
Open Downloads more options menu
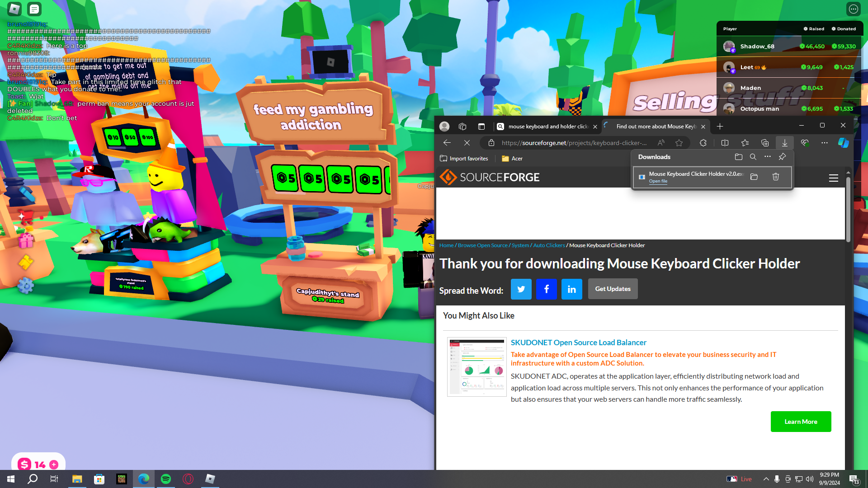(x=767, y=157)
